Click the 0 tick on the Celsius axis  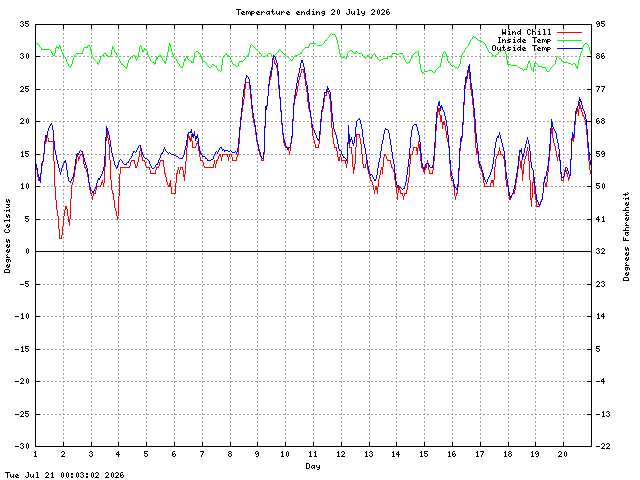pyautogui.click(x=27, y=251)
